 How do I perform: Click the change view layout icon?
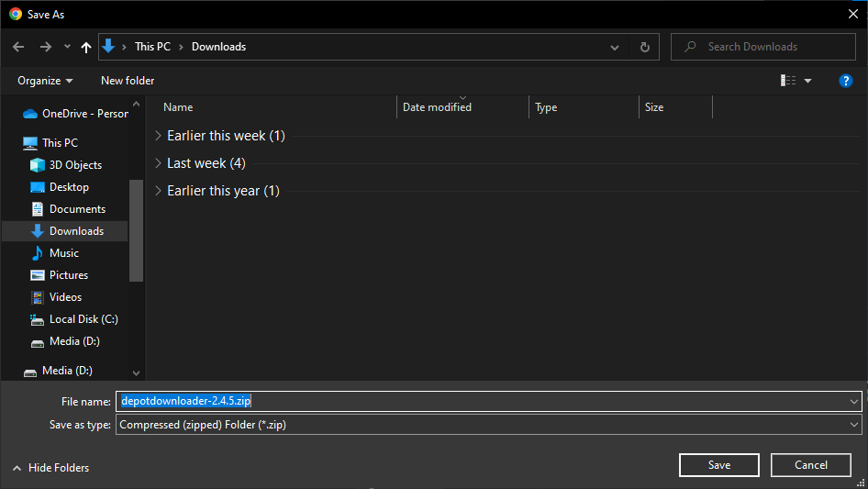788,81
